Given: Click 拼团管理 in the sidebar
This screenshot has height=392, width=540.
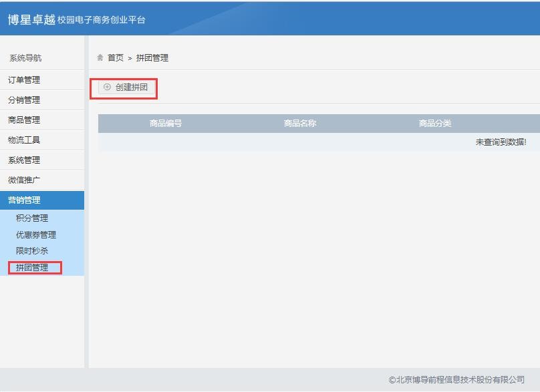Looking at the screenshot, I should (32, 268).
